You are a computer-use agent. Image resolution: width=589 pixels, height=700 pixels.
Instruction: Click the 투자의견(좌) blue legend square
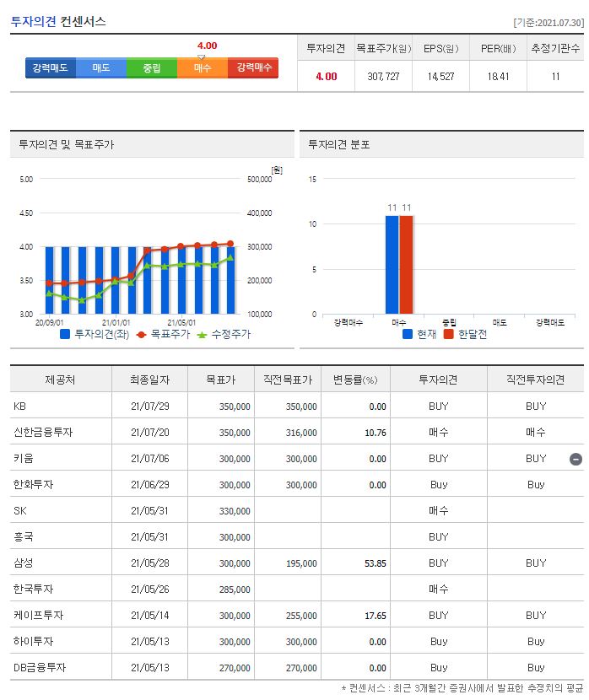[x=65, y=334]
